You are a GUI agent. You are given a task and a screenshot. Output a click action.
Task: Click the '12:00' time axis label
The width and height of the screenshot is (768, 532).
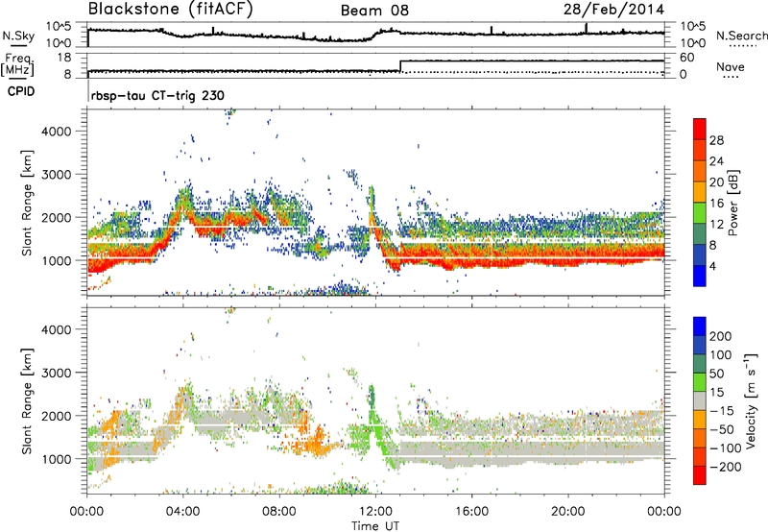(375, 512)
